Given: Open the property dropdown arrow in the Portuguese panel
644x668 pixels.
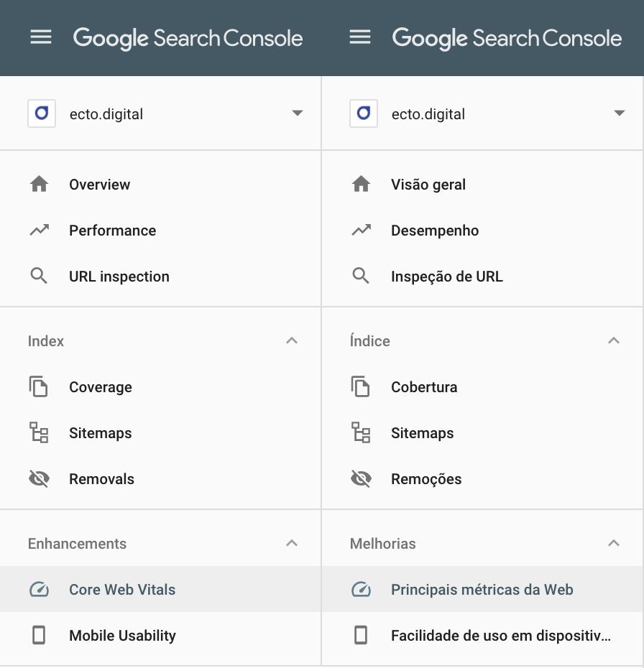Looking at the screenshot, I should coord(620,113).
